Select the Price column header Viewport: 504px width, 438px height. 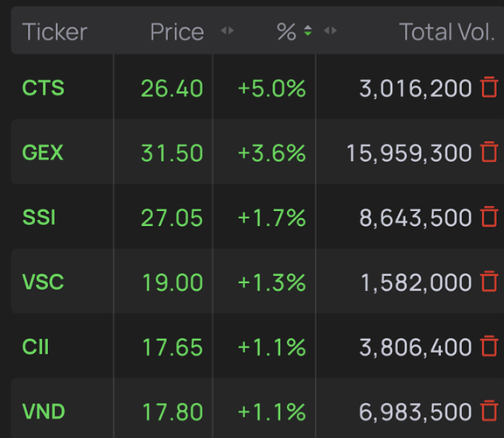[x=177, y=32]
